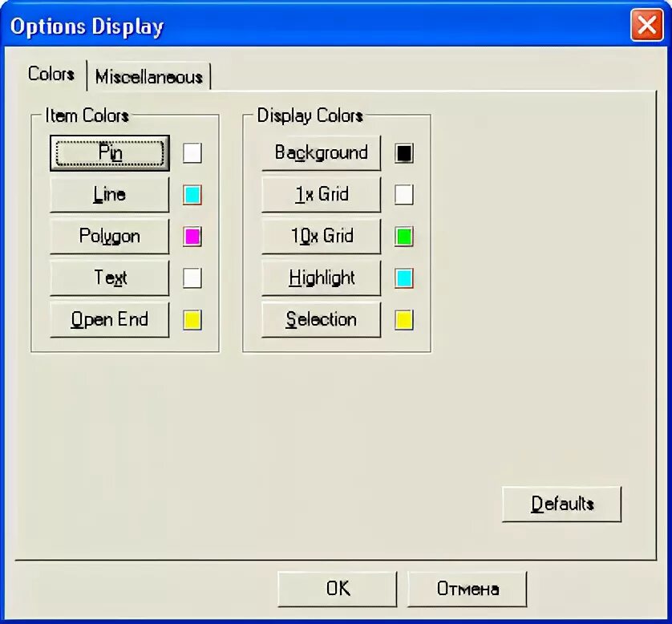Switch to the Miscellaneous tab
The width and height of the screenshot is (672, 624).
coord(148,77)
